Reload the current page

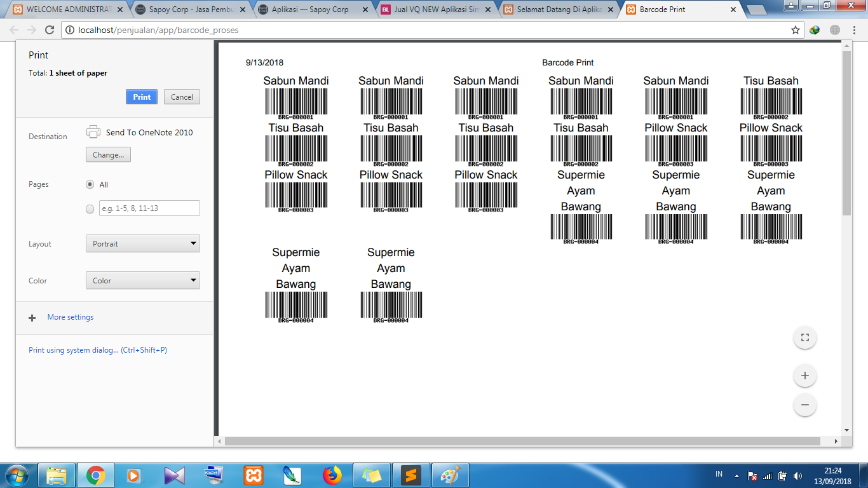50,30
